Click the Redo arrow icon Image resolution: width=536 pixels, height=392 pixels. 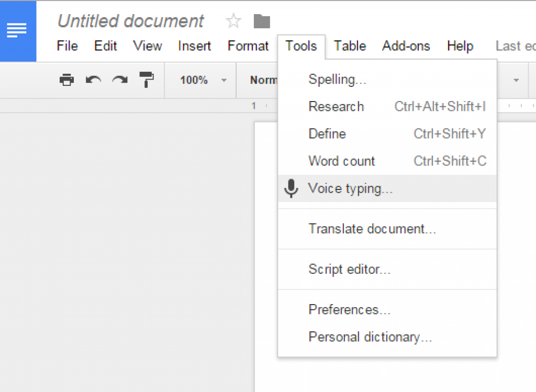click(x=120, y=80)
